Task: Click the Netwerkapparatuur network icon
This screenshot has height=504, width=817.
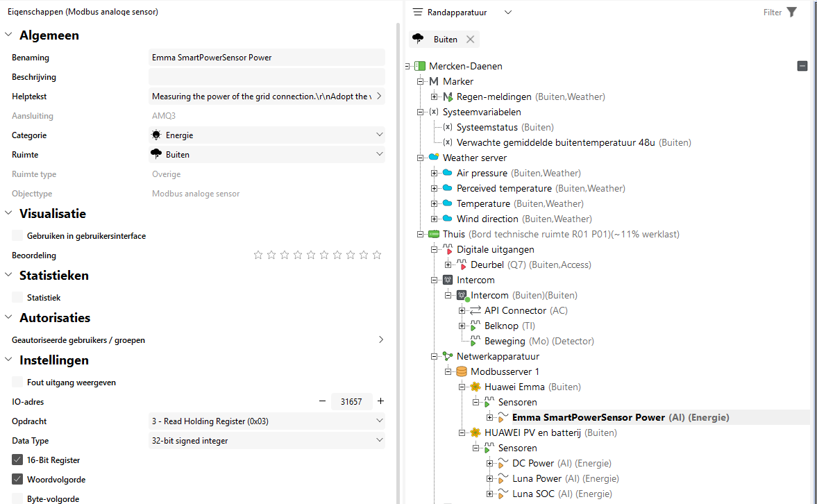Action: [x=448, y=356]
